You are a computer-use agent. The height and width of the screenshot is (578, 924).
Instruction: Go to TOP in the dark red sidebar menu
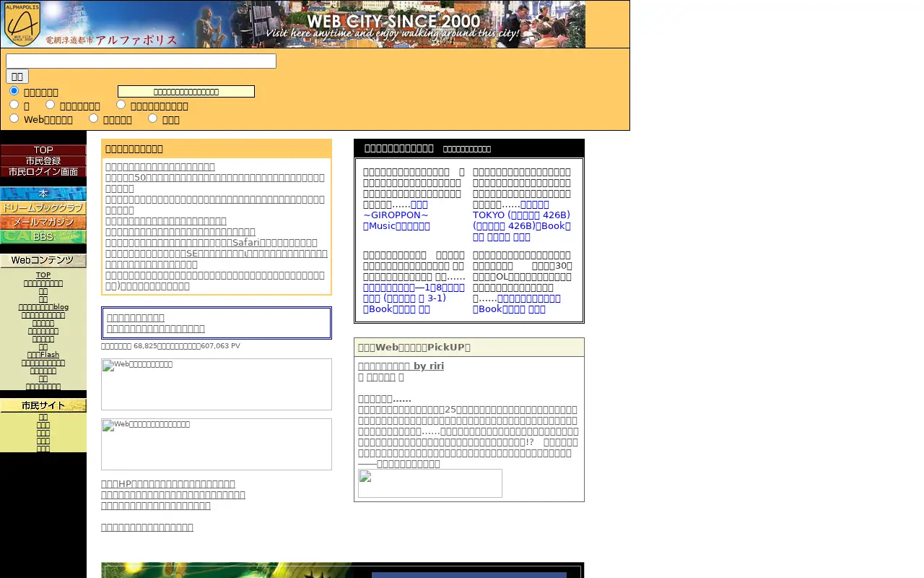click(x=43, y=150)
